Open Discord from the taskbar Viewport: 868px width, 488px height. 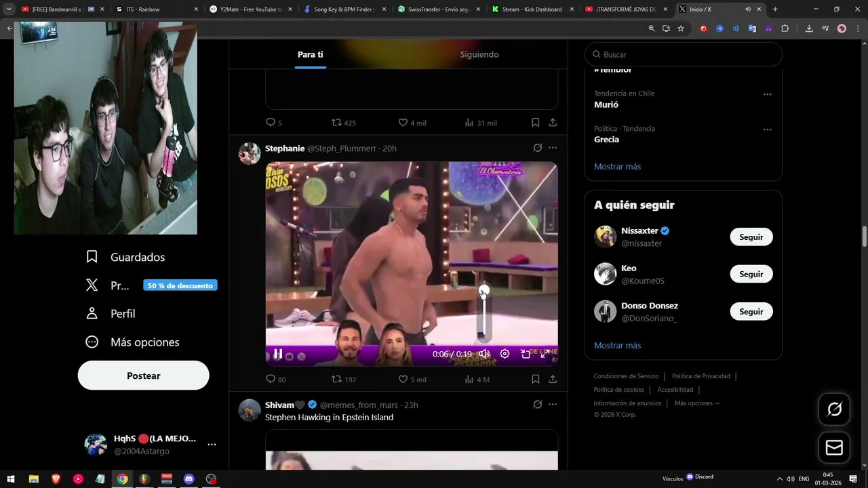click(189, 479)
